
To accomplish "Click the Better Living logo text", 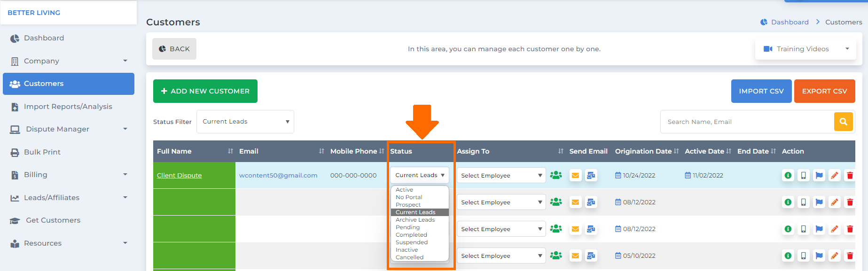I will [34, 13].
